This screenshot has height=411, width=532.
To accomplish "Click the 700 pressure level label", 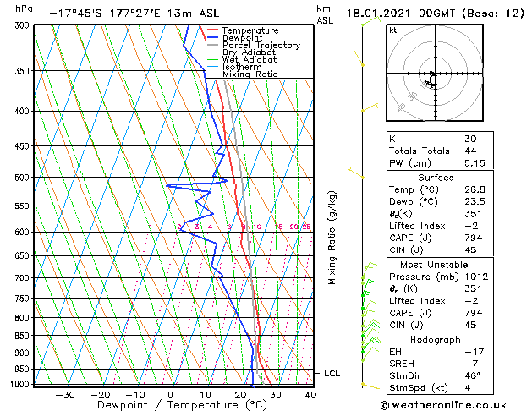I will 24,278.
